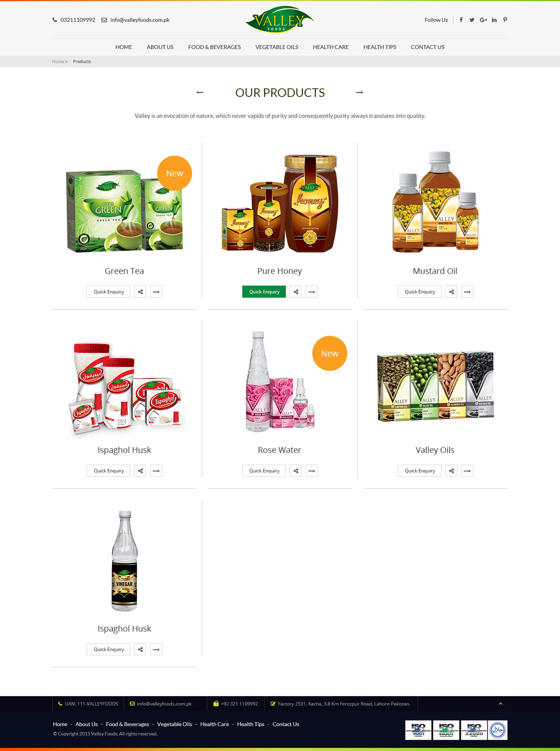This screenshot has width=560, height=751.
Task: Click the Home breadcrumb link
Action: (58, 61)
